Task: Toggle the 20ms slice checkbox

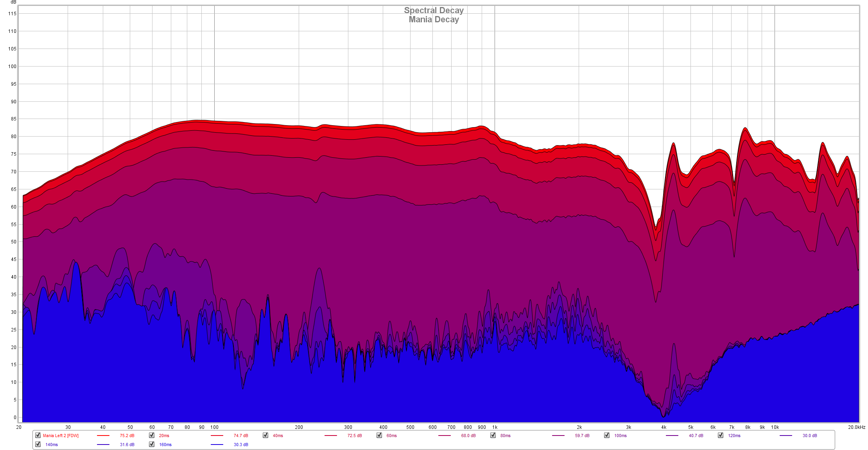Action: (x=152, y=435)
